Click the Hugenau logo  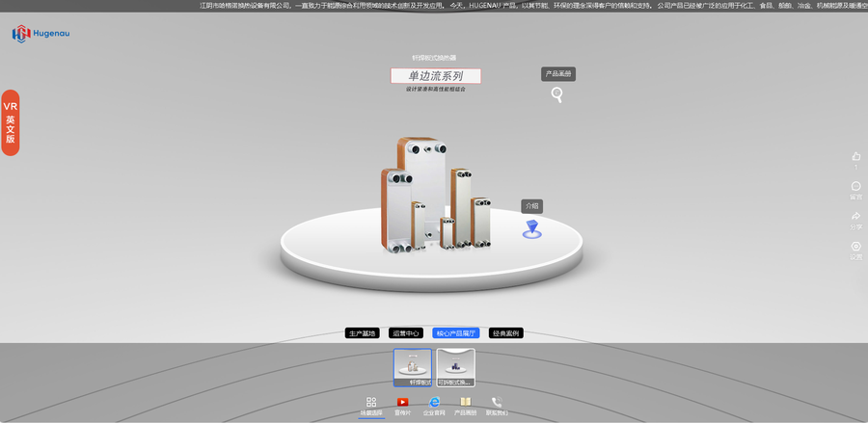click(41, 33)
